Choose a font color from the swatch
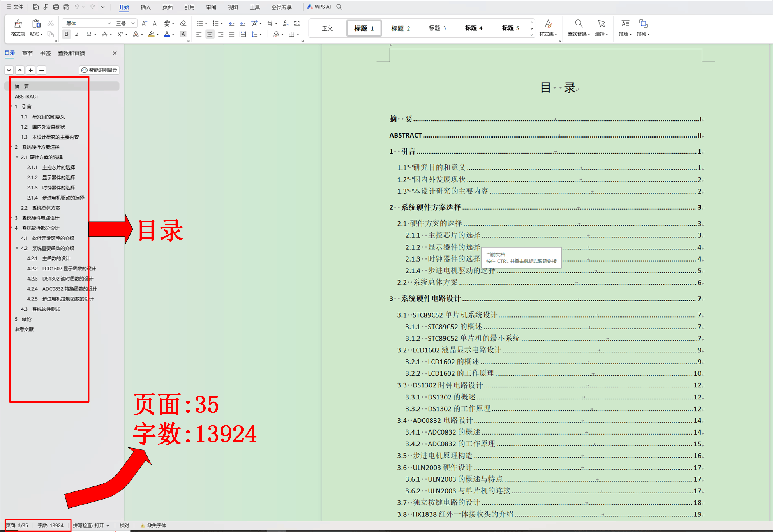The image size is (773, 532). (167, 34)
